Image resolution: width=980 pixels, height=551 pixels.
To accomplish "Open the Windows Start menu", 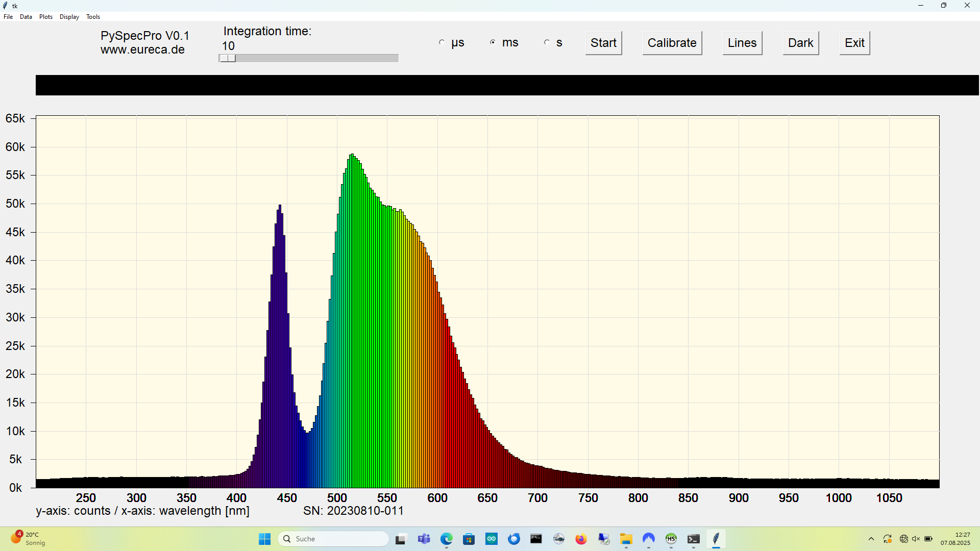I will tap(264, 539).
